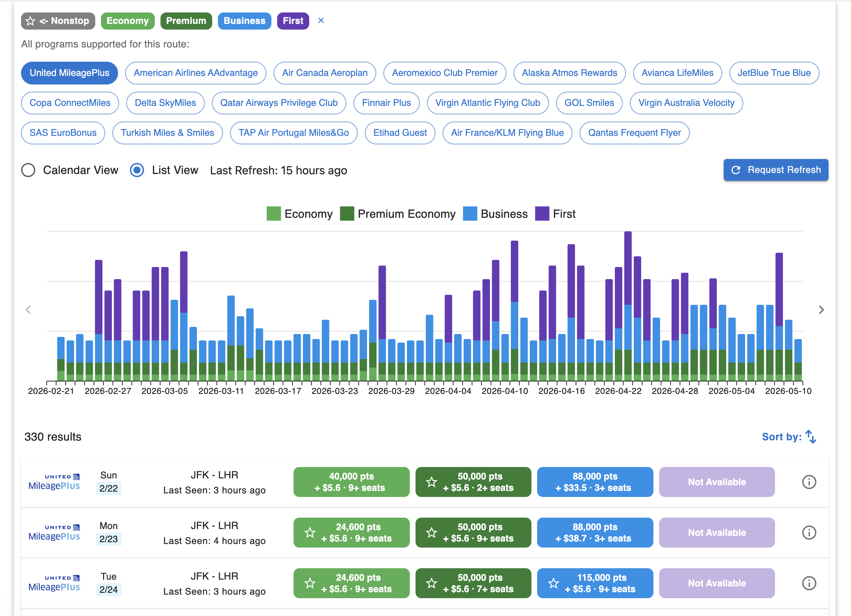Select List View radio button

pos(137,170)
